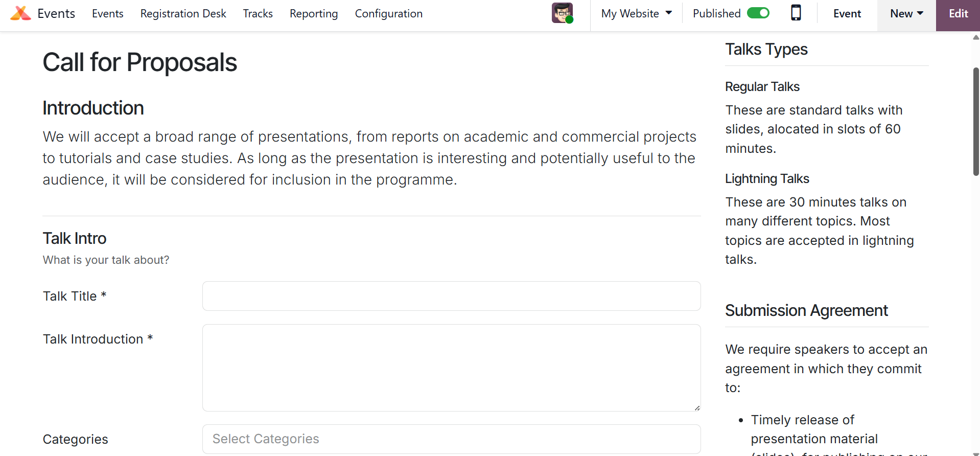Screen dimensions: 980x456
Task: Open the New dropdown menu
Action: click(x=906, y=14)
